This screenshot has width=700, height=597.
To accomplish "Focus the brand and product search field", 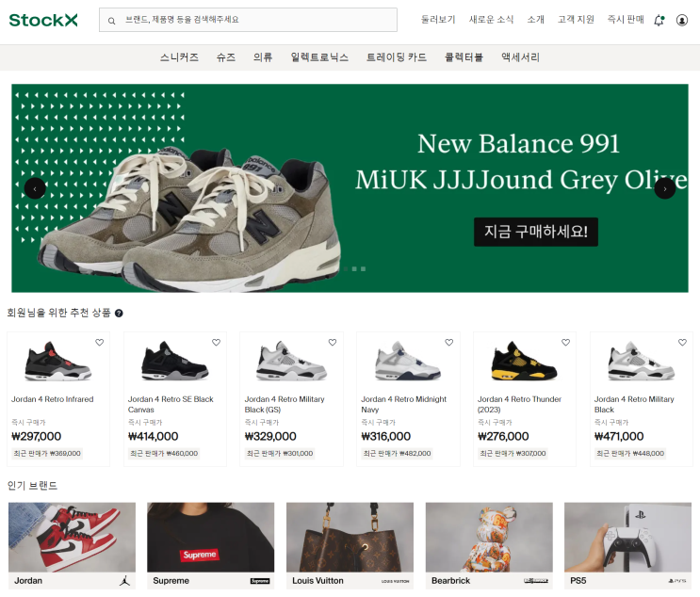I will [x=248, y=20].
